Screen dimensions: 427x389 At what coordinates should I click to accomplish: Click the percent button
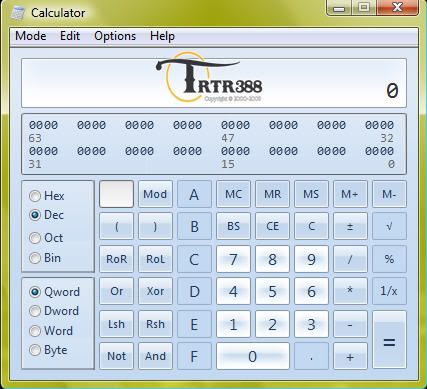(389, 259)
